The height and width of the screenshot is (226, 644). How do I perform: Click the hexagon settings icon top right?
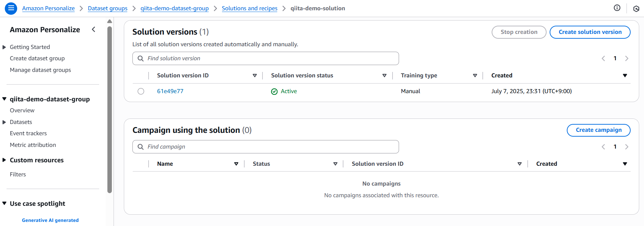click(x=636, y=9)
